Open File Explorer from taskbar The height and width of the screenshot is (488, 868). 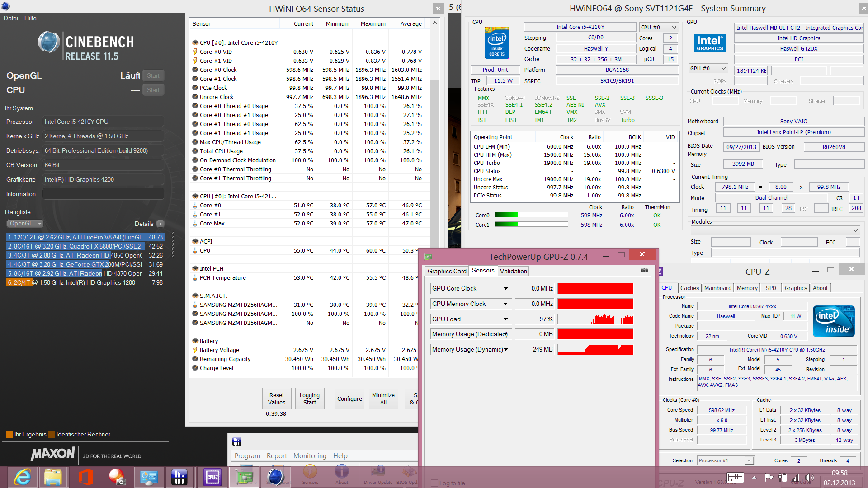tap(53, 477)
